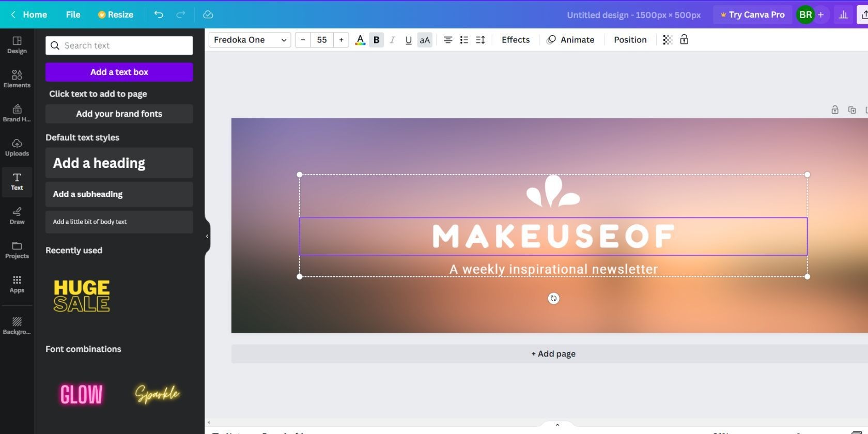Toggle the lock element icon
868x434 pixels.
(684, 40)
